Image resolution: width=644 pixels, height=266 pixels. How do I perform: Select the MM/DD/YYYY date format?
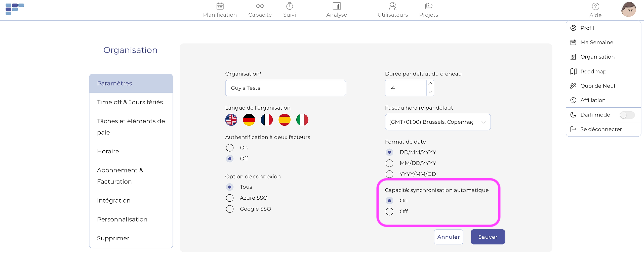[x=389, y=163]
